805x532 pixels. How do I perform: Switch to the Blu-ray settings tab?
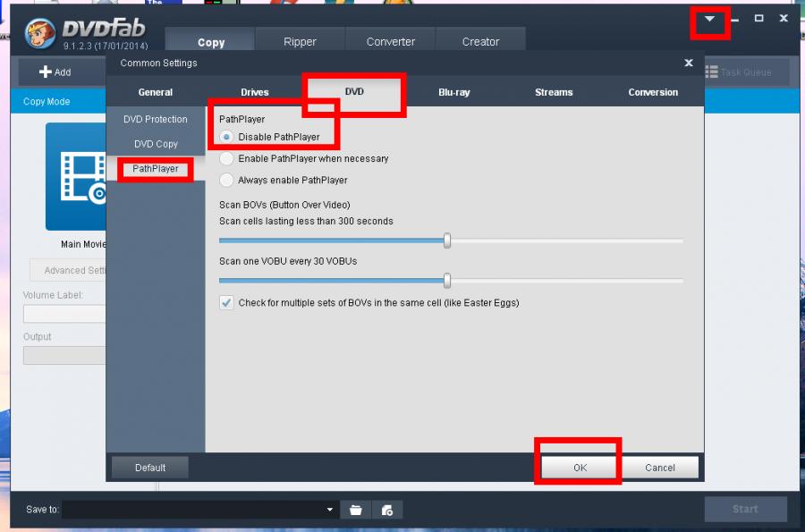click(453, 92)
